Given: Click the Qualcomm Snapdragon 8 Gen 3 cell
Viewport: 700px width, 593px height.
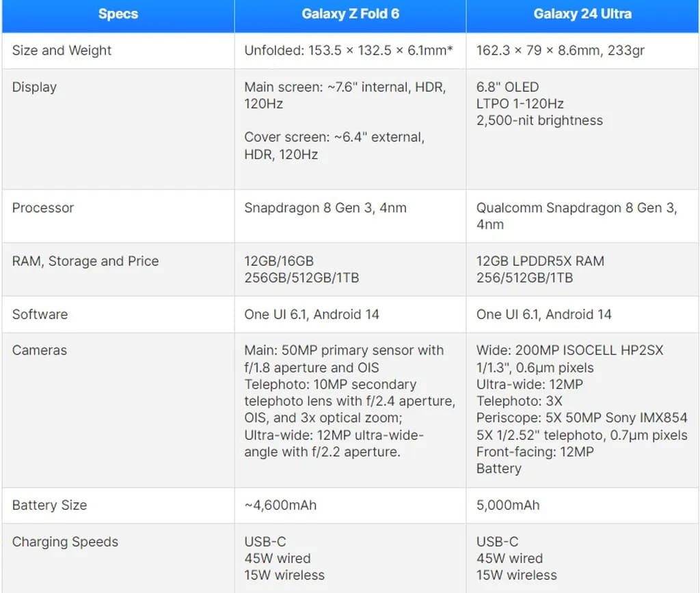Looking at the screenshot, I should point(576,208).
